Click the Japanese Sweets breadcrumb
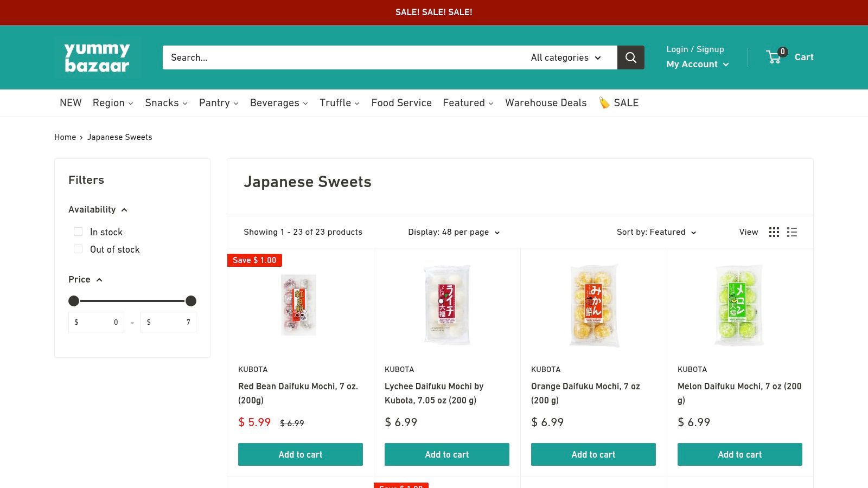Screen dimensions: 868x488 coord(120,137)
